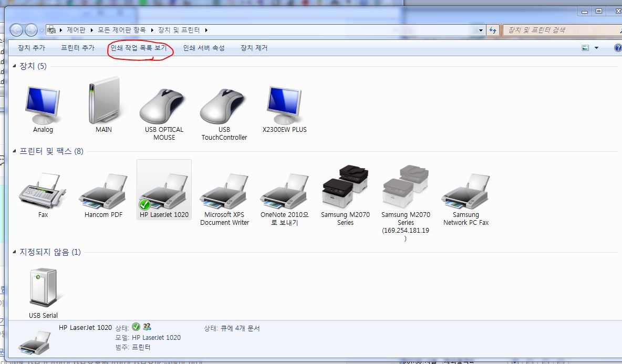Select the HP LaserJet 1020 printer icon
Viewport: 622px width, 364px height.
(164, 192)
